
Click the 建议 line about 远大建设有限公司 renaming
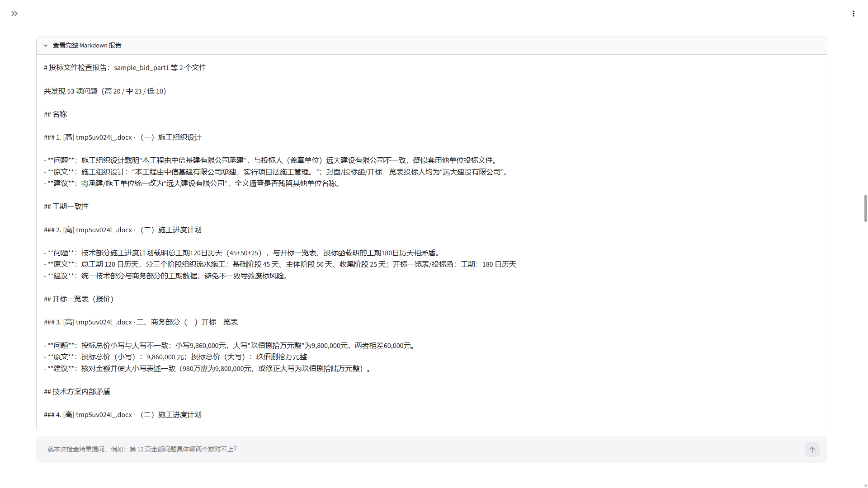(x=193, y=183)
